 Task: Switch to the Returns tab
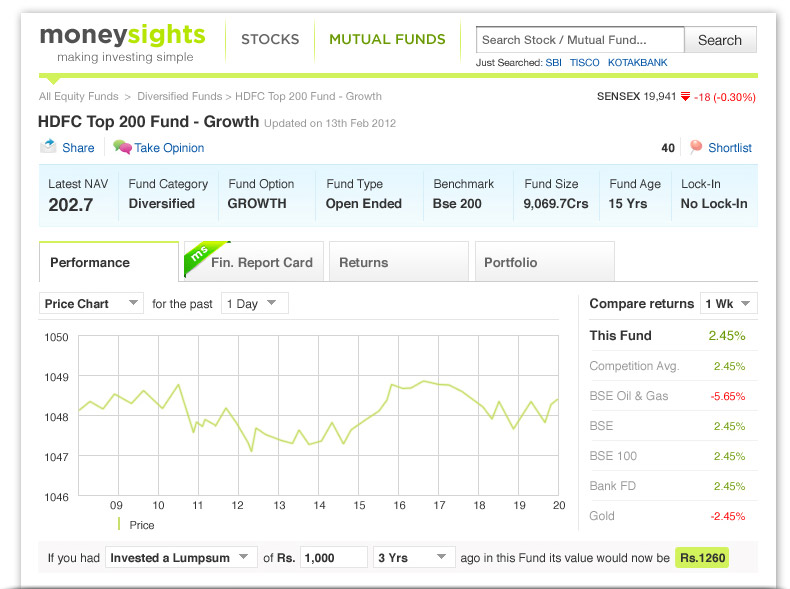point(399,262)
